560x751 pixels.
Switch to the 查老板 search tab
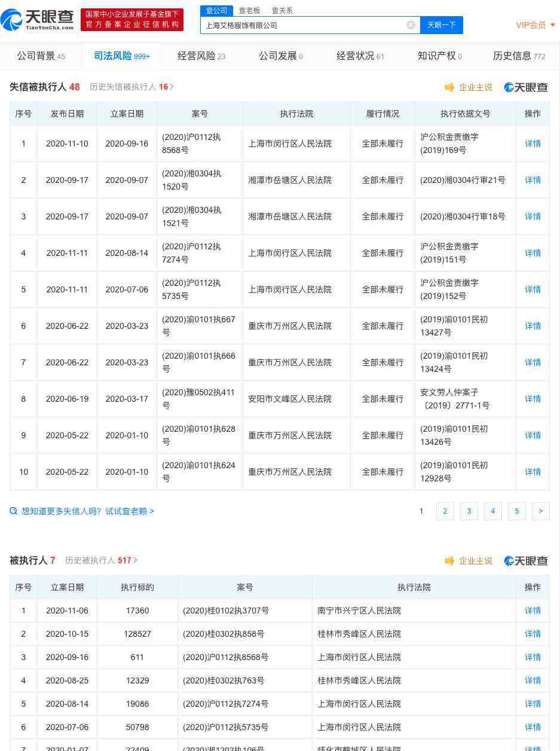tap(249, 10)
